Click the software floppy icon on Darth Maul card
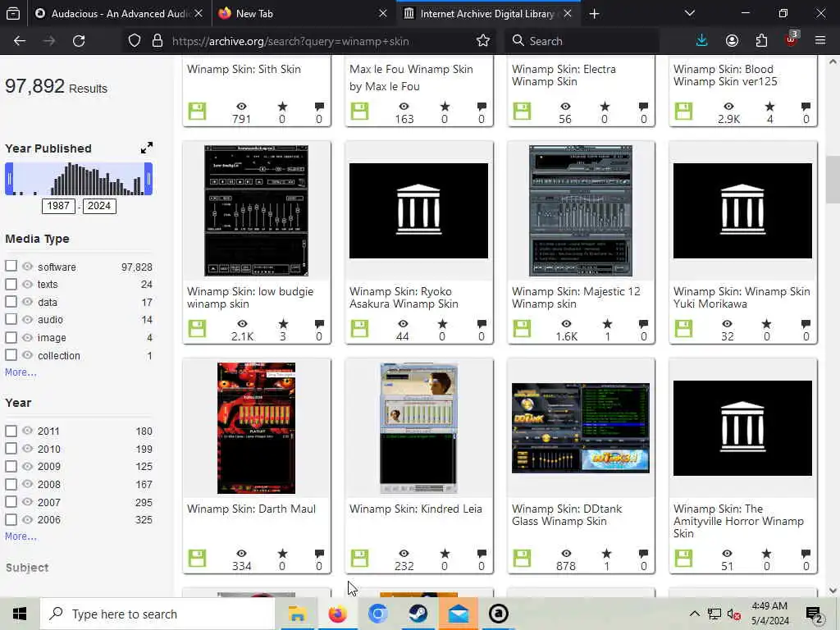This screenshot has width=840, height=630. coord(197,558)
